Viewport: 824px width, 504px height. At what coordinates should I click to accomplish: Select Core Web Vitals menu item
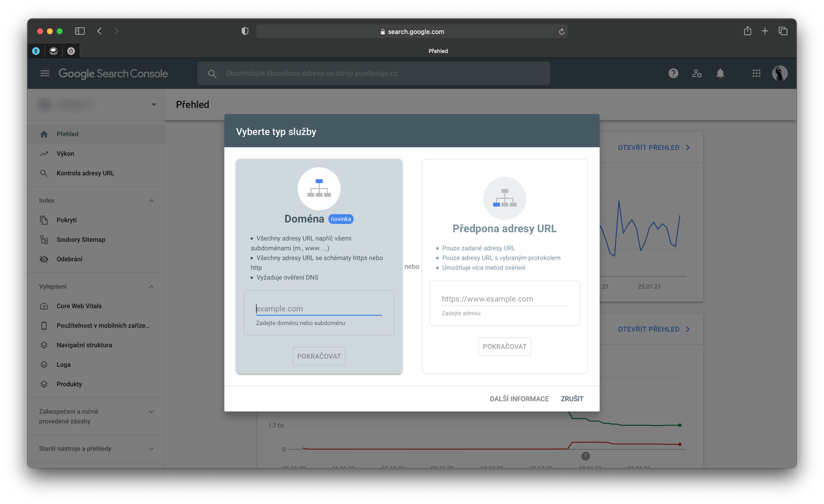click(x=79, y=306)
